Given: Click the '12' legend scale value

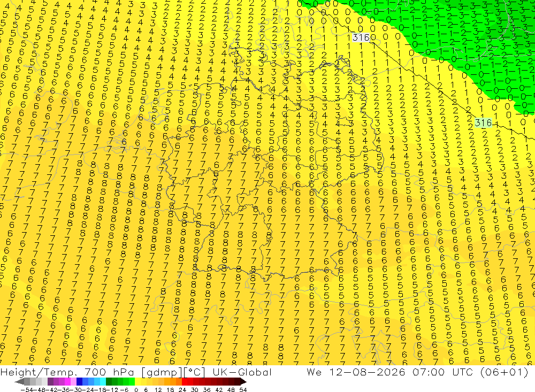Looking at the screenshot, I should [158, 390].
